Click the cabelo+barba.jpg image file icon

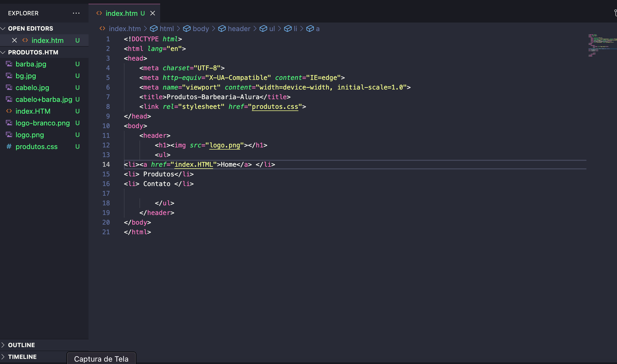pos(9,99)
